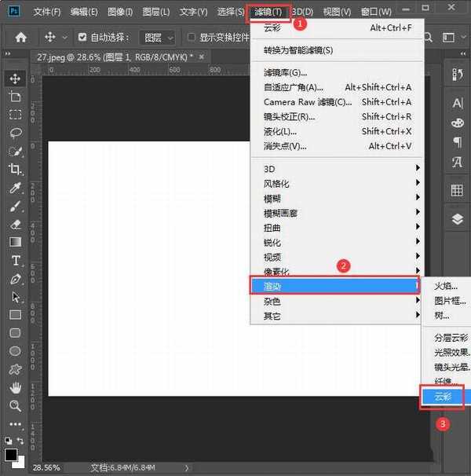
Task: Toggle the 自动选择 checkbox
Action: [82, 38]
